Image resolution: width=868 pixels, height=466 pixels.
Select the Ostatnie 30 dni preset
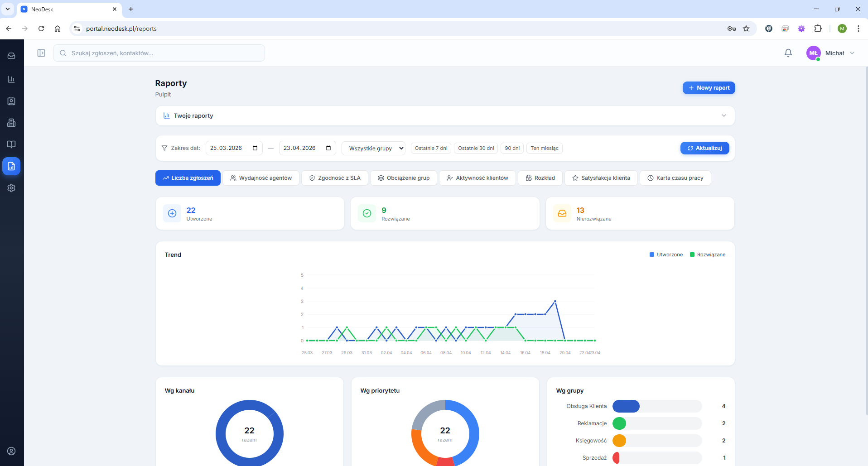click(476, 148)
